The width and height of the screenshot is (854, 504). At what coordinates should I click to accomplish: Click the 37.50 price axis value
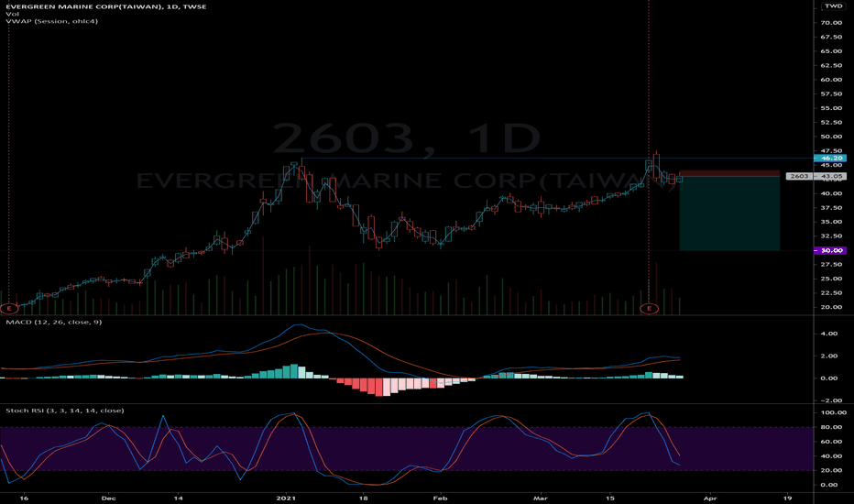click(832, 208)
